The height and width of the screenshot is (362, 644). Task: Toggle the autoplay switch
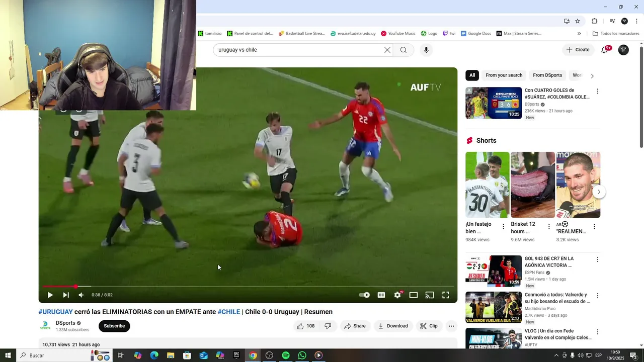[364, 295]
